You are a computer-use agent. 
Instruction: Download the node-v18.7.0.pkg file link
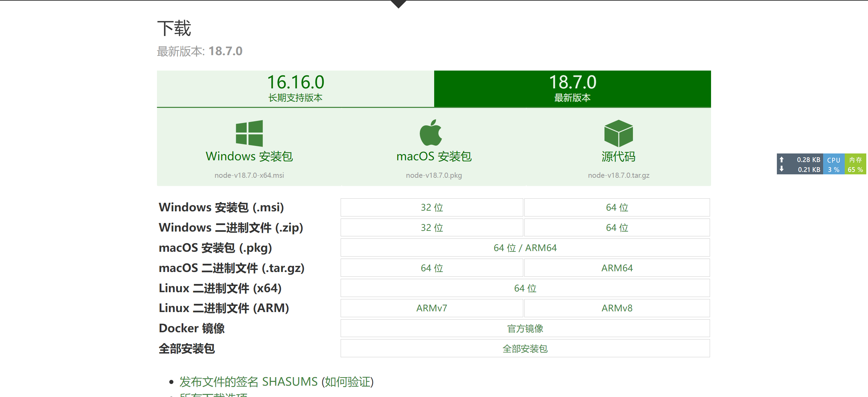(x=434, y=175)
